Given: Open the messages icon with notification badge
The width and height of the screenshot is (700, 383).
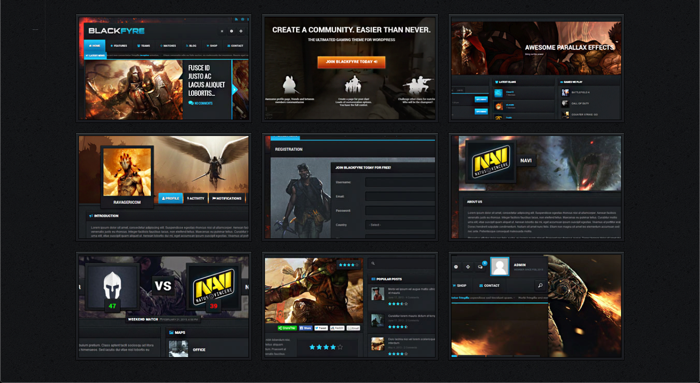Looking at the screenshot, I should click(481, 266).
